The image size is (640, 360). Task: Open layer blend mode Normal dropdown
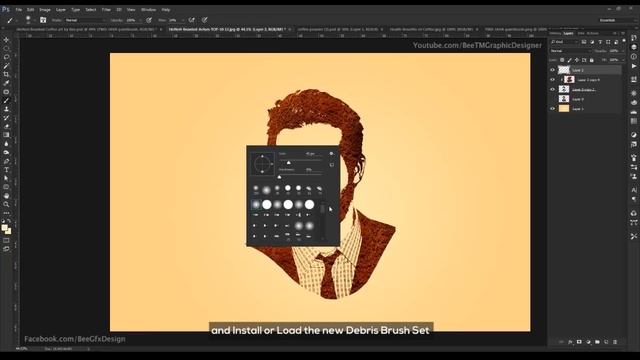click(570, 51)
